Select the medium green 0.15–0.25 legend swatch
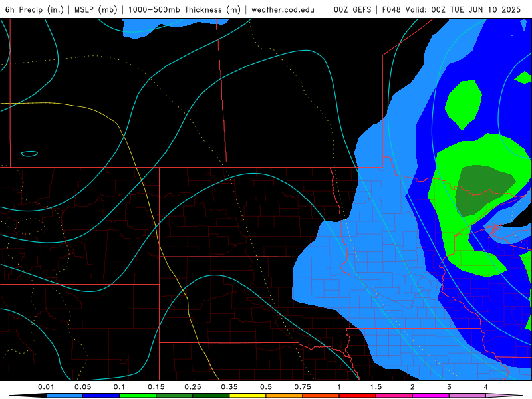Viewport: 532px width, 399px height. (174, 396)
